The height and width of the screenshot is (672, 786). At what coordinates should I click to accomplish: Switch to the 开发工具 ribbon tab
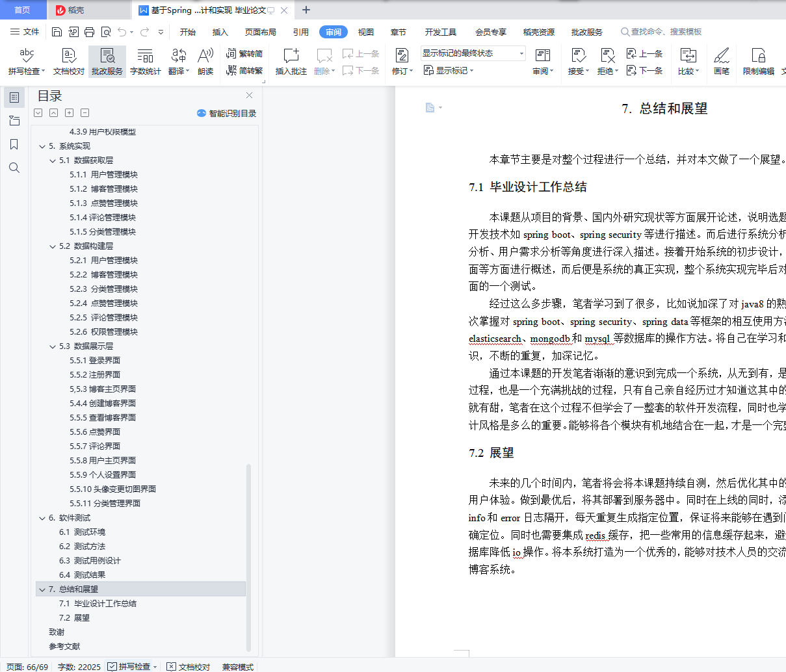(441, 32)
